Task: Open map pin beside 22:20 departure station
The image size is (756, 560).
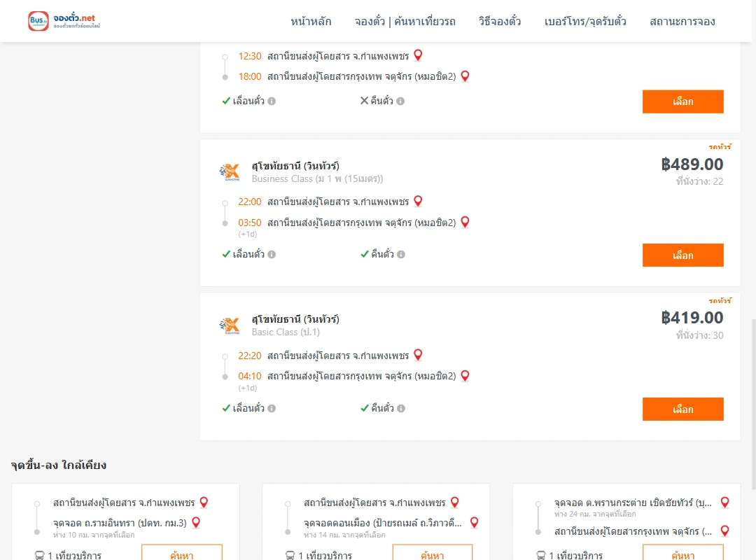Action: tap(418, 355)
